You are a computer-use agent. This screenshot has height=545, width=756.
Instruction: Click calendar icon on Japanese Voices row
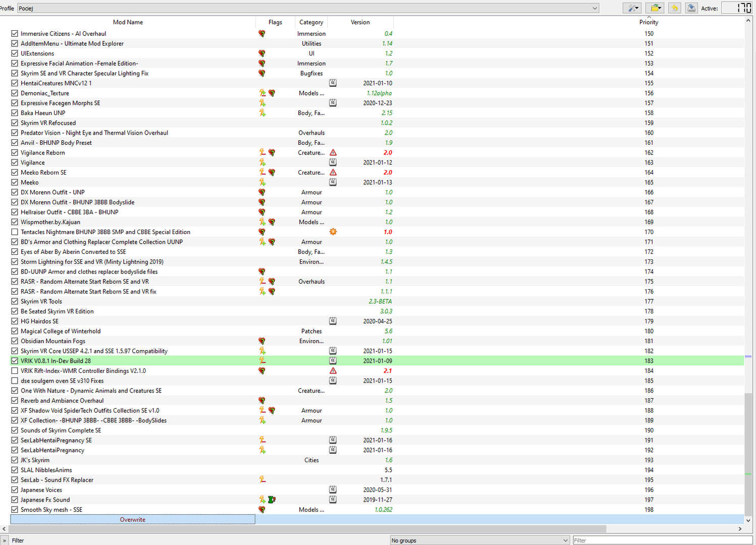[x=333, y=489]
